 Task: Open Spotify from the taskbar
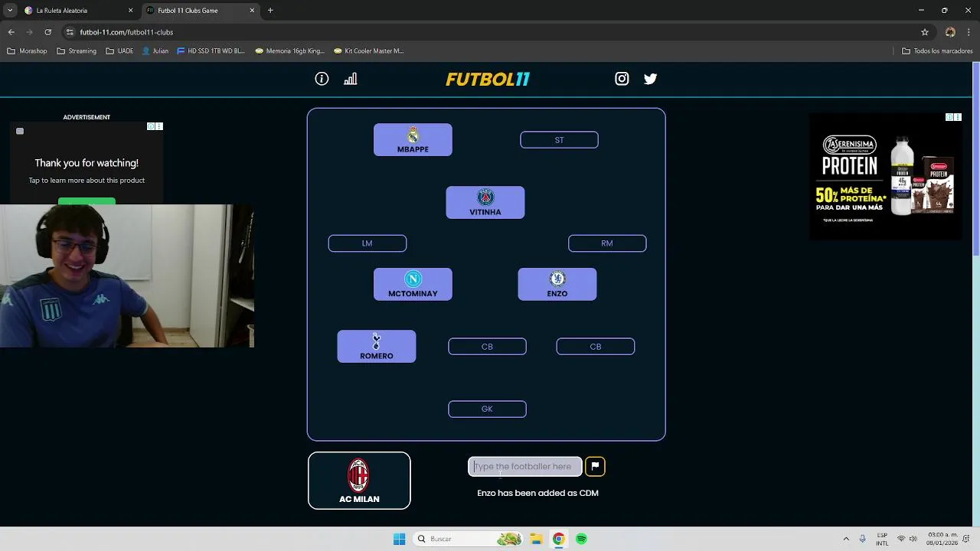(581, 539)
